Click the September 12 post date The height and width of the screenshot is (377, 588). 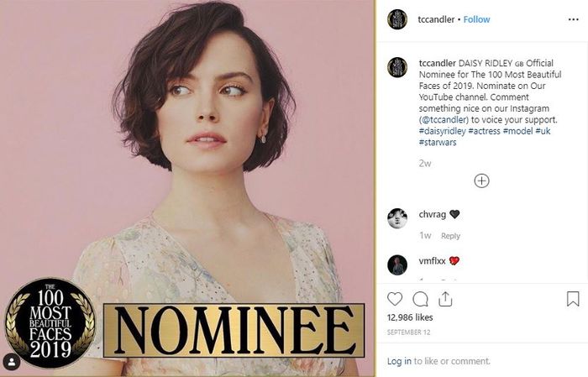point(407,332)
